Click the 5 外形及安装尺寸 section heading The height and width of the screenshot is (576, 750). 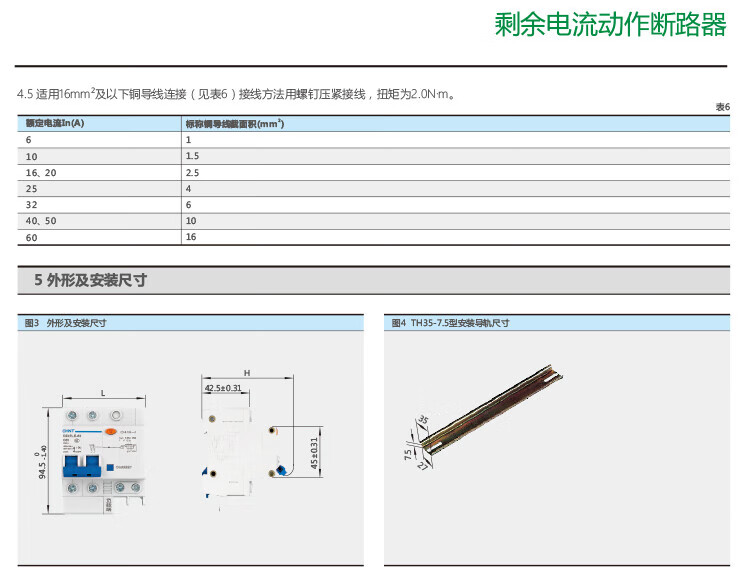coord(90,281)
